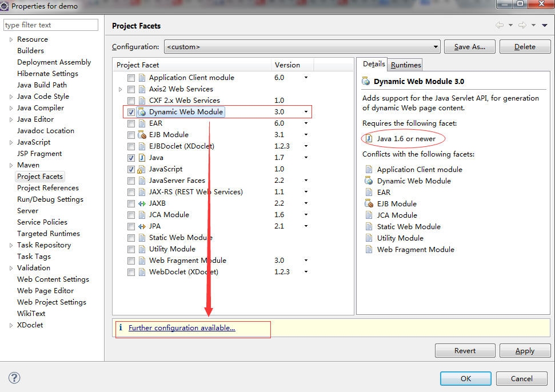Click Further configuration available link
The width and height of the screenshot is (555, 392).
coord(182,328)
